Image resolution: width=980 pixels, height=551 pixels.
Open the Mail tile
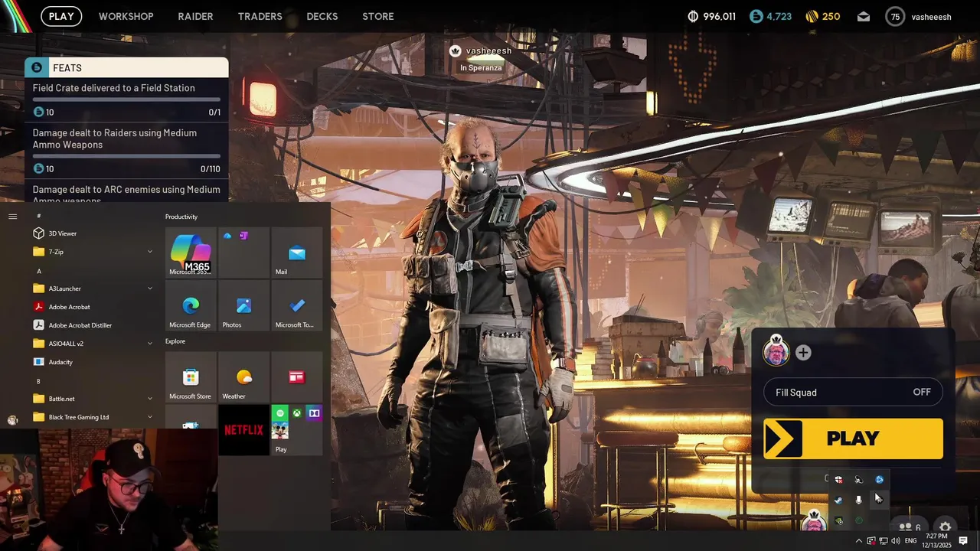pyautogui.click(x=297, y=252)
